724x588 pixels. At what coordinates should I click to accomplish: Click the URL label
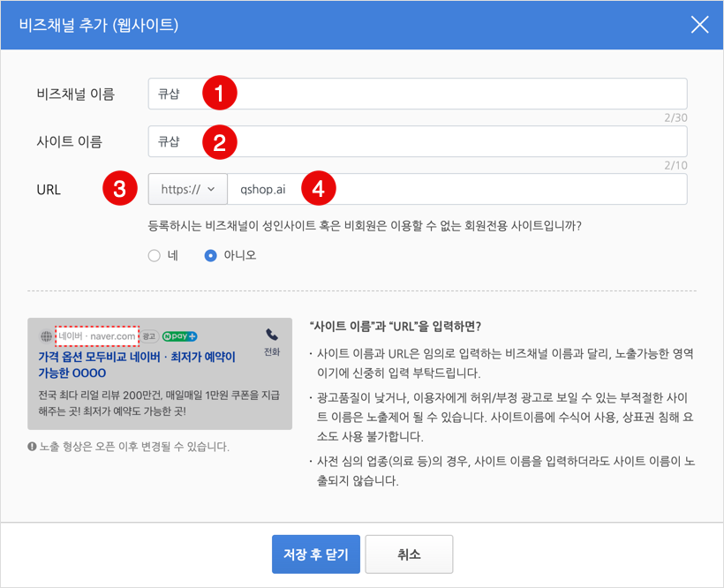pyautogui.click(x=49, y=190)
